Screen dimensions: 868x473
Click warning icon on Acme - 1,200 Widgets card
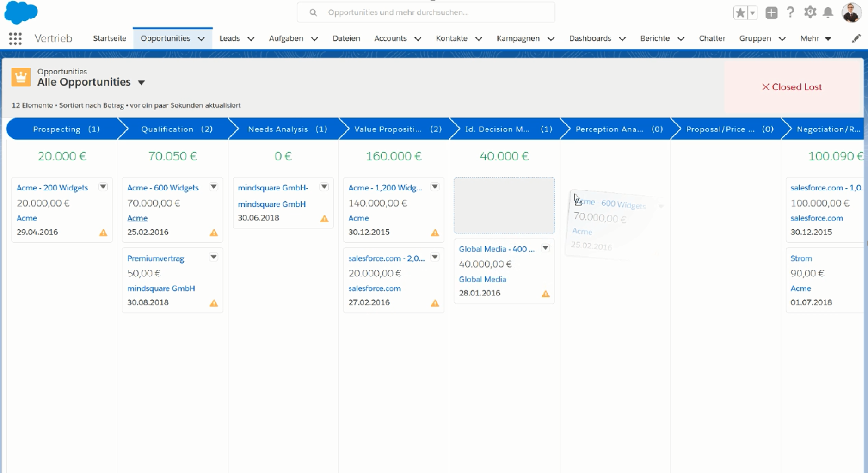pyautogui.click(x=435, y=233)
